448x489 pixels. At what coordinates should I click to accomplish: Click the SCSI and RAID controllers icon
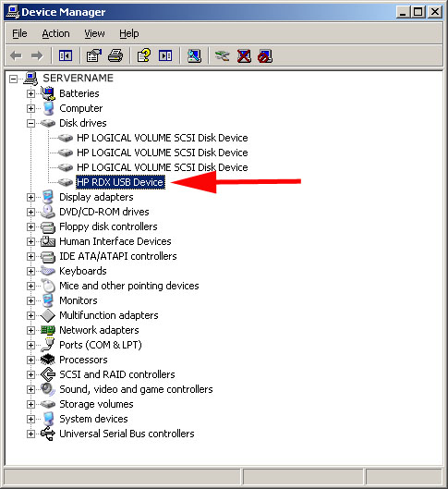[48, 374]
